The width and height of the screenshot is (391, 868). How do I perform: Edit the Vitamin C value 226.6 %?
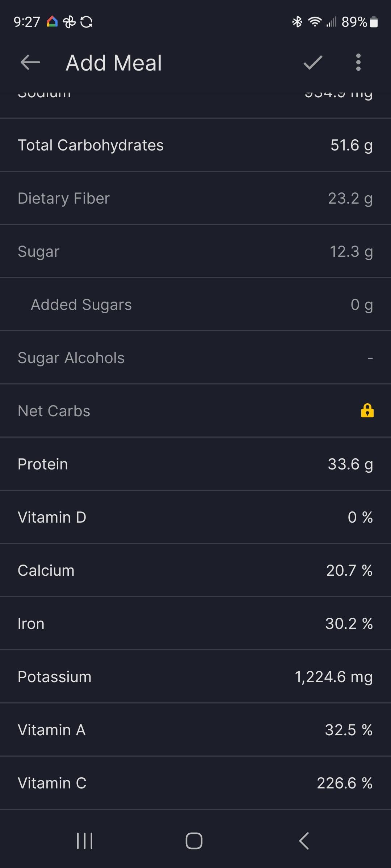coord(344,783)
